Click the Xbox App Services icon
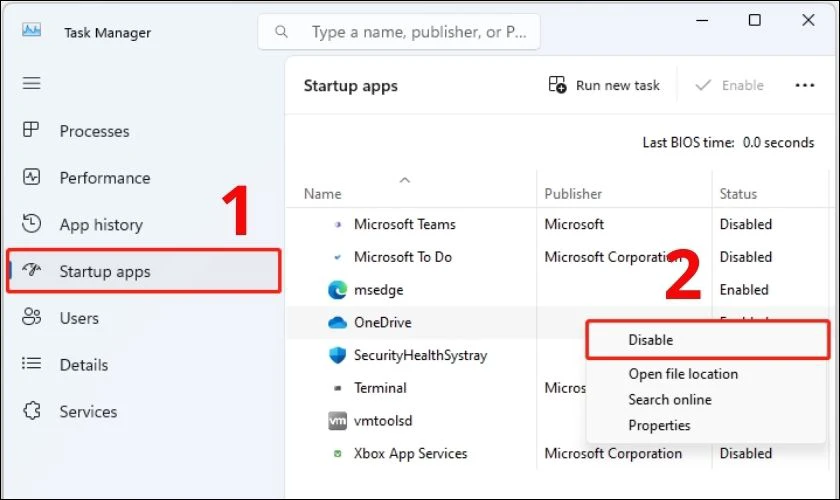Image resolution: width=840 pixels, height=500 pixels. point(338,454)
